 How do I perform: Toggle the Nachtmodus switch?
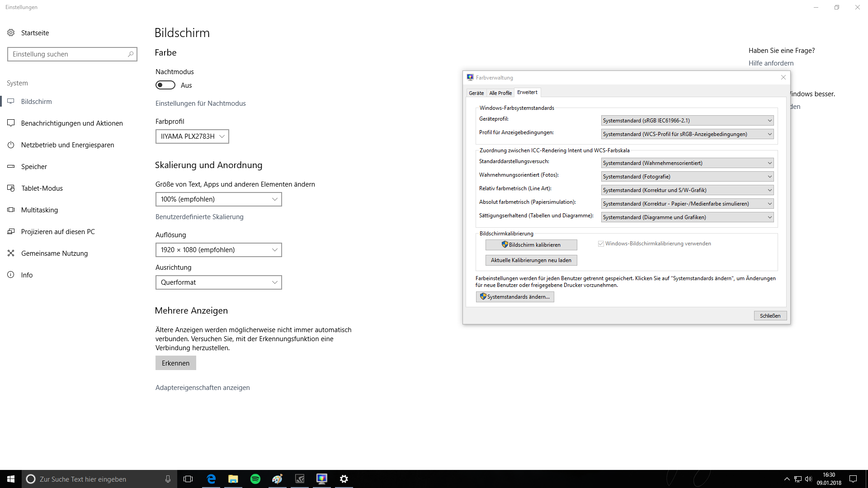click(x=165, y=85)
